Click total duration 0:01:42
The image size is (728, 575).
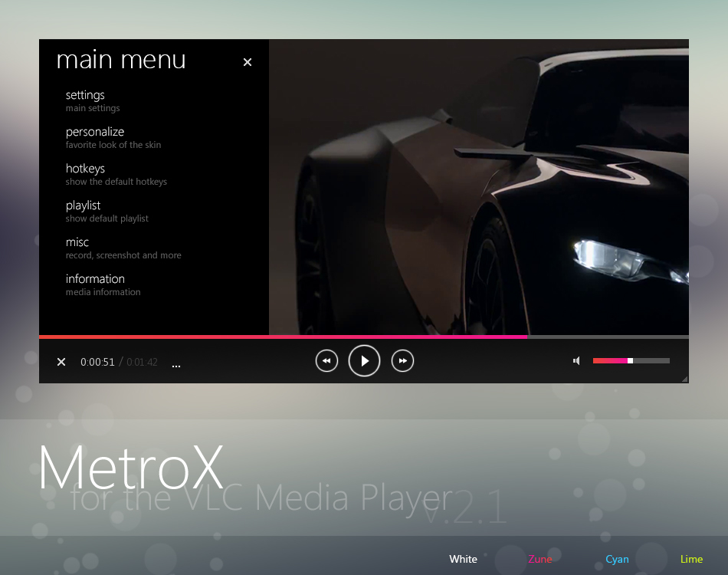pos(142,362)
